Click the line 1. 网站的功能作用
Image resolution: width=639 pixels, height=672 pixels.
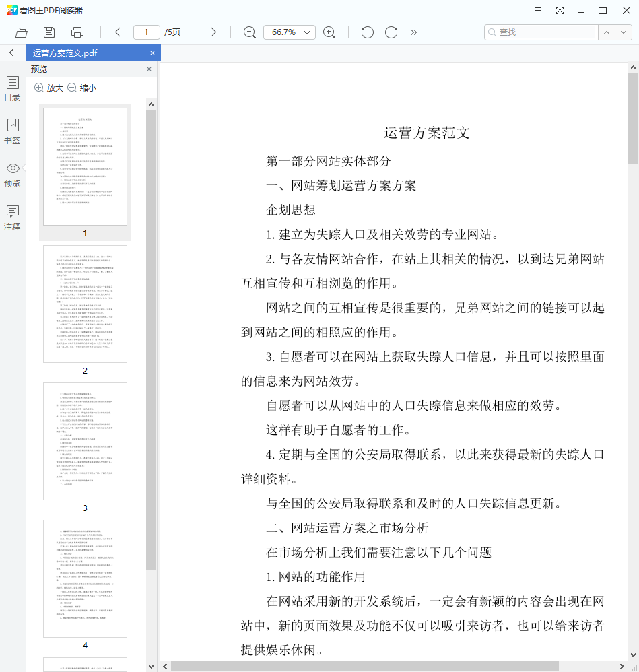315,577
